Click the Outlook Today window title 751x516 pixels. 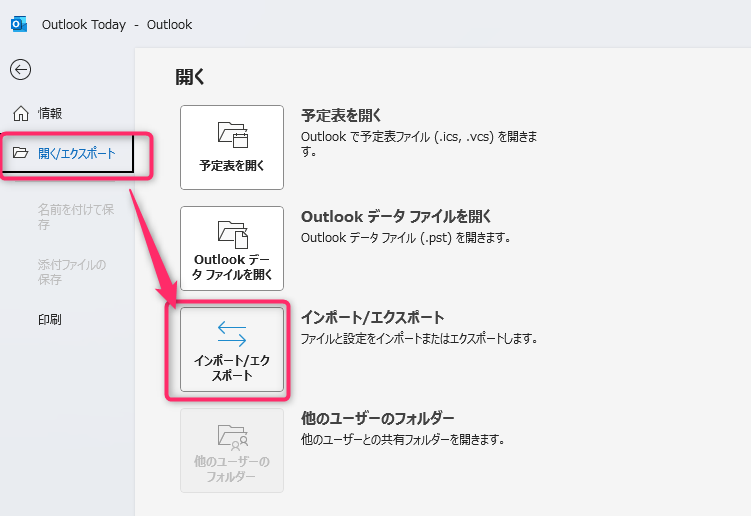click(117, 24)
